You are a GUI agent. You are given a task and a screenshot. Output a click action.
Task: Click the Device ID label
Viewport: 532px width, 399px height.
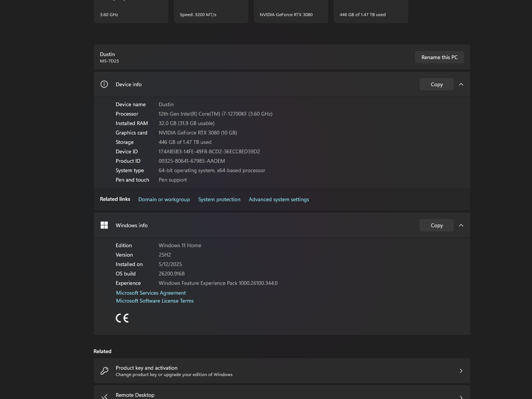pyautogui.click(x=127, y=151)
